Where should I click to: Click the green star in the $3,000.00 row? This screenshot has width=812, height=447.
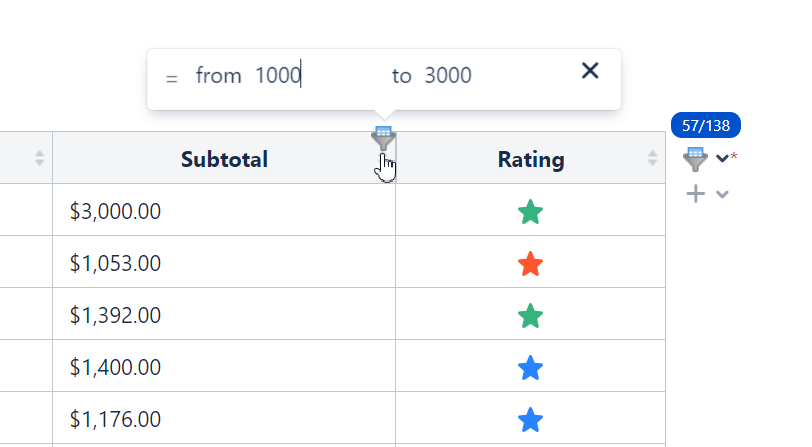(x=530, y=212)
